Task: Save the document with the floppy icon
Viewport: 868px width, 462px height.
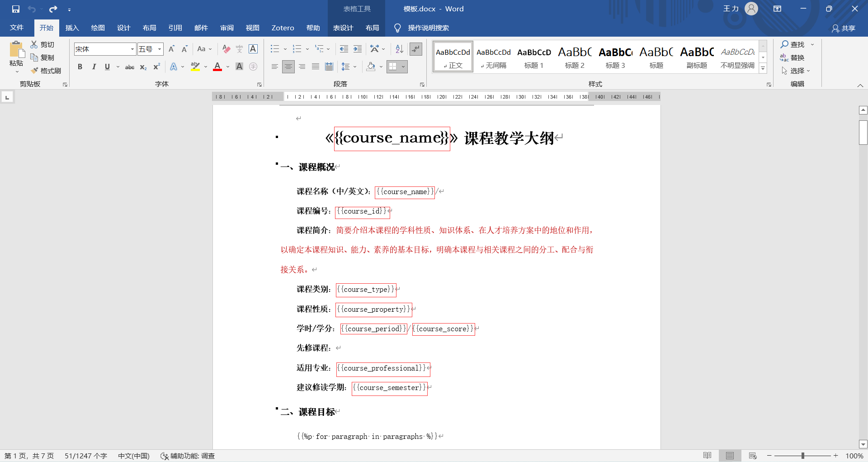Action: pyautogui.click(x=16, y=9)
